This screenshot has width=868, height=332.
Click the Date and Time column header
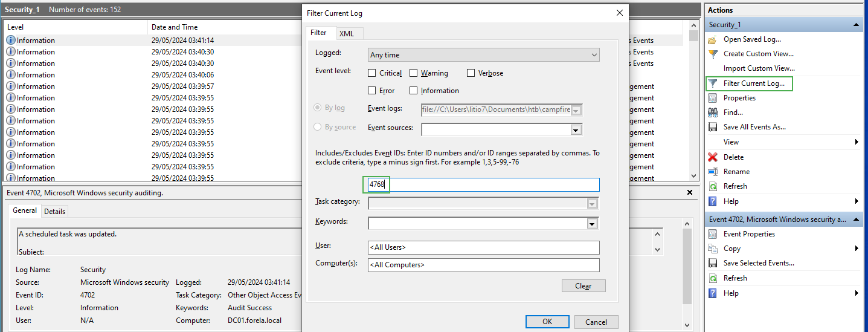point(225,27)
